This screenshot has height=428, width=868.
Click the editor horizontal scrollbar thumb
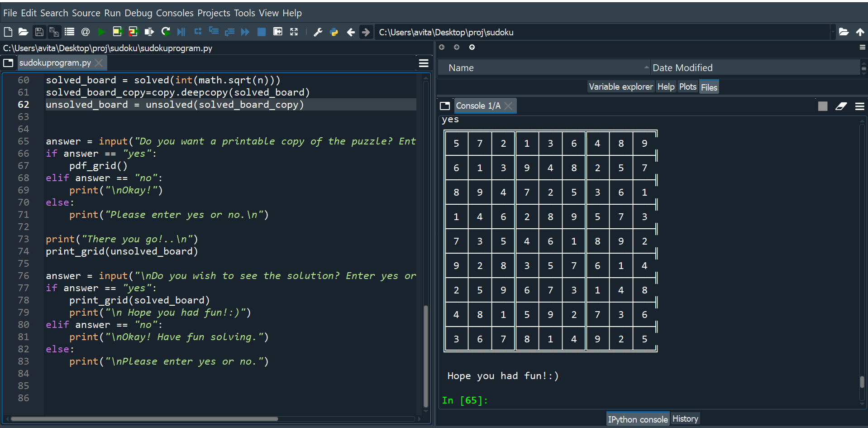click(x=144, y=419)
